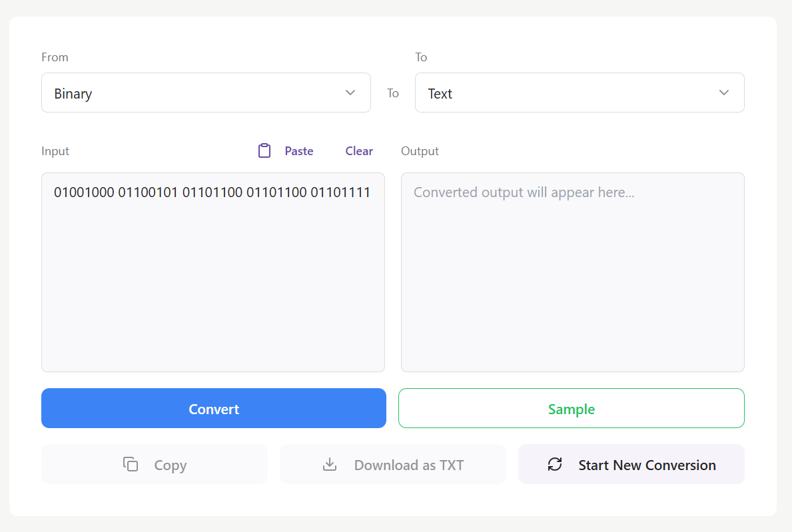Start a new conversion

631,464
